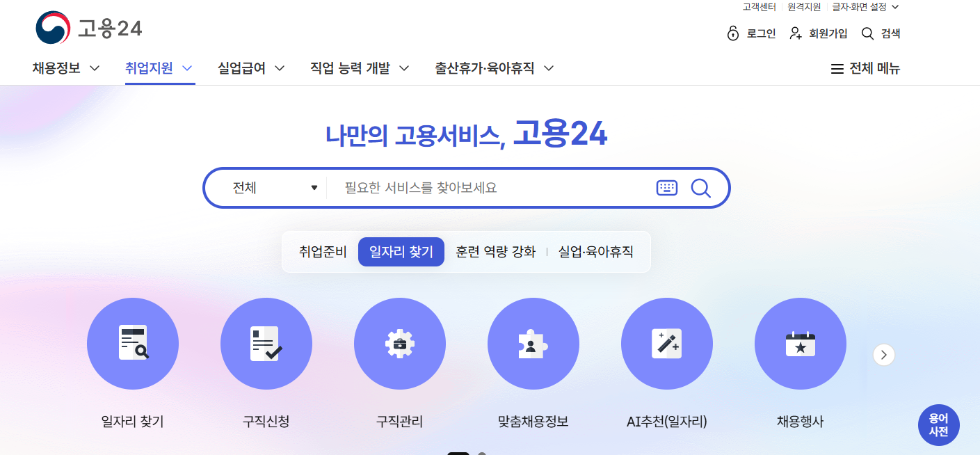Open the 일자리 찾기 circle icon
980x455 pixels.
click(x=133, y=343)
